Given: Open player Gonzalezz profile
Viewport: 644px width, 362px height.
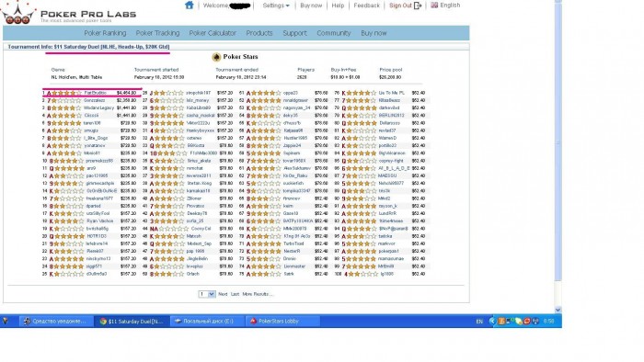Looking at the screenshot, I should 95,100.
